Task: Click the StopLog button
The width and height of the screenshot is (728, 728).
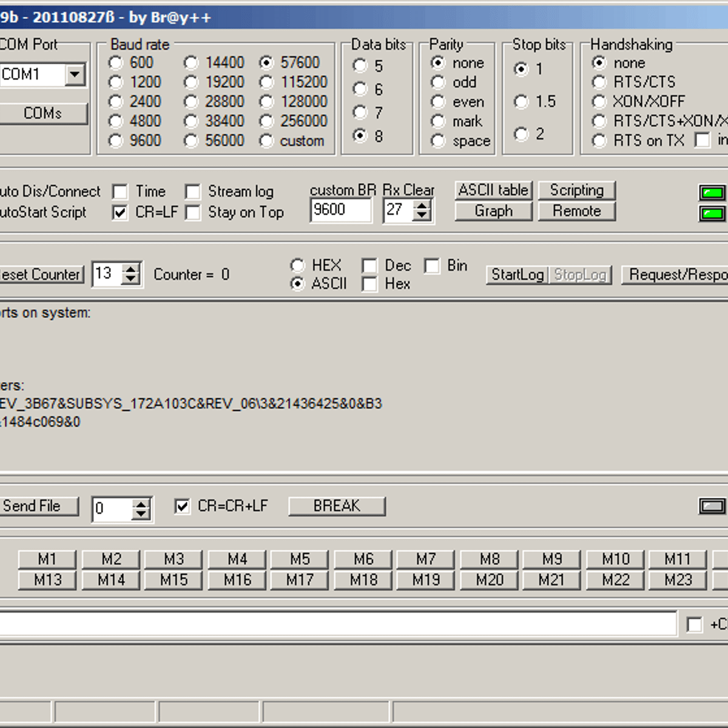Action: 581,275
